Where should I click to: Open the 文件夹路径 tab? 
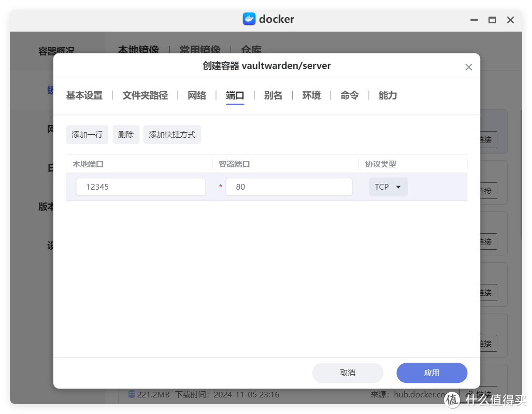[145, 95]
